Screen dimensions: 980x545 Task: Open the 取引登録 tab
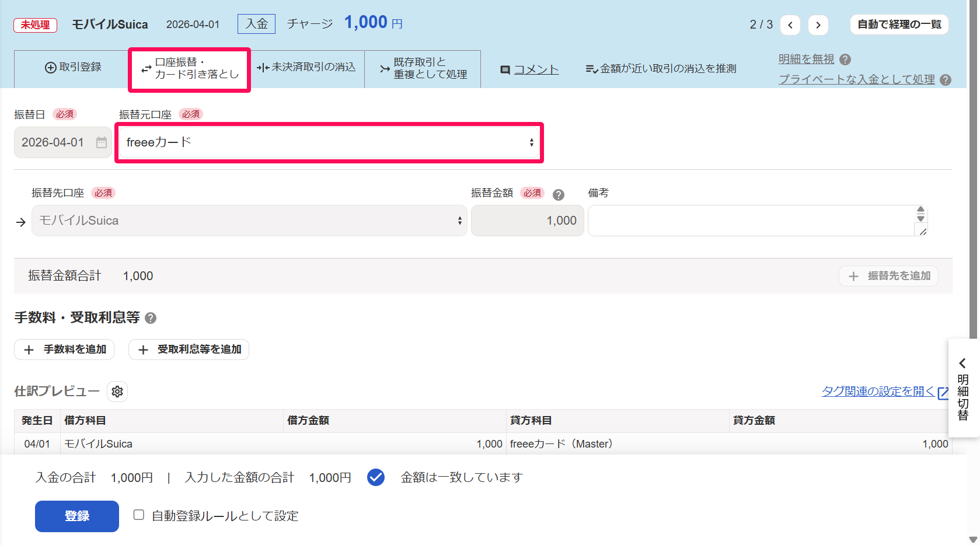tap(72, 68)
